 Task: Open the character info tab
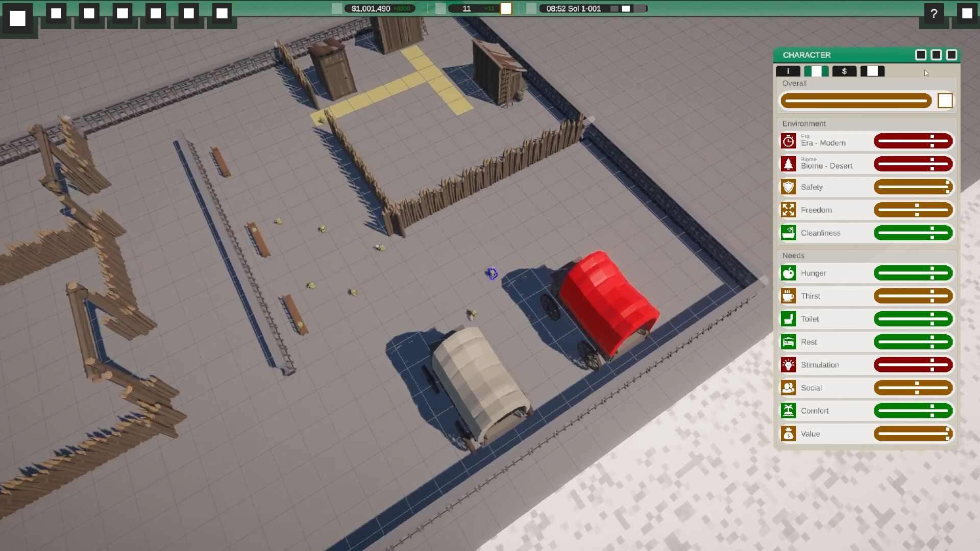click(788, 71)
